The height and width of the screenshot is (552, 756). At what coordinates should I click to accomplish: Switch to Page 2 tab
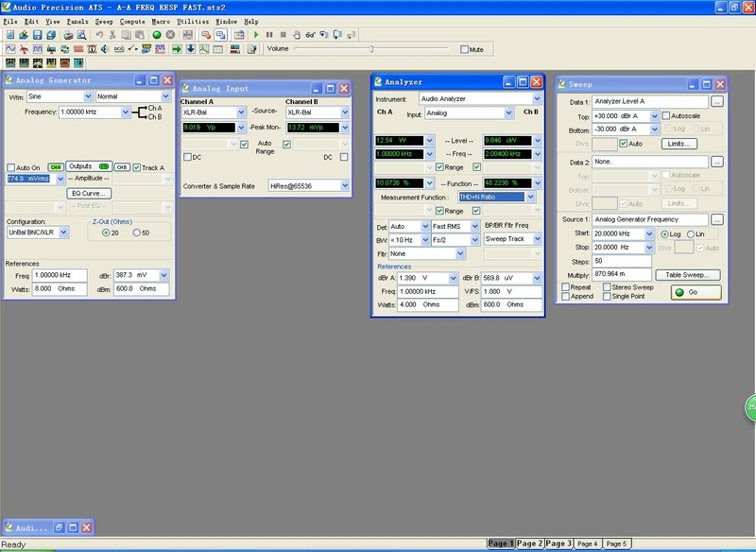[529, 543]
